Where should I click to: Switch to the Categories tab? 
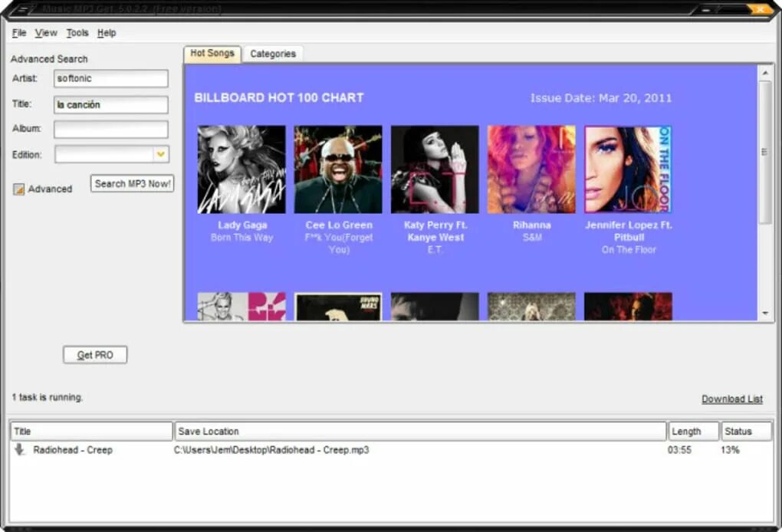pyautogui.click(x=273, y=54)
